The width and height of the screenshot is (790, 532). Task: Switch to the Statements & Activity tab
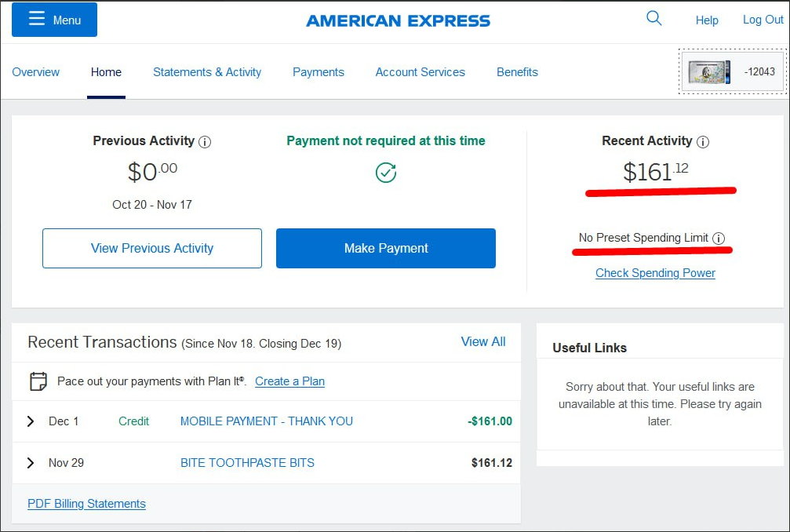pyautogui.click(x=207, y=72)
